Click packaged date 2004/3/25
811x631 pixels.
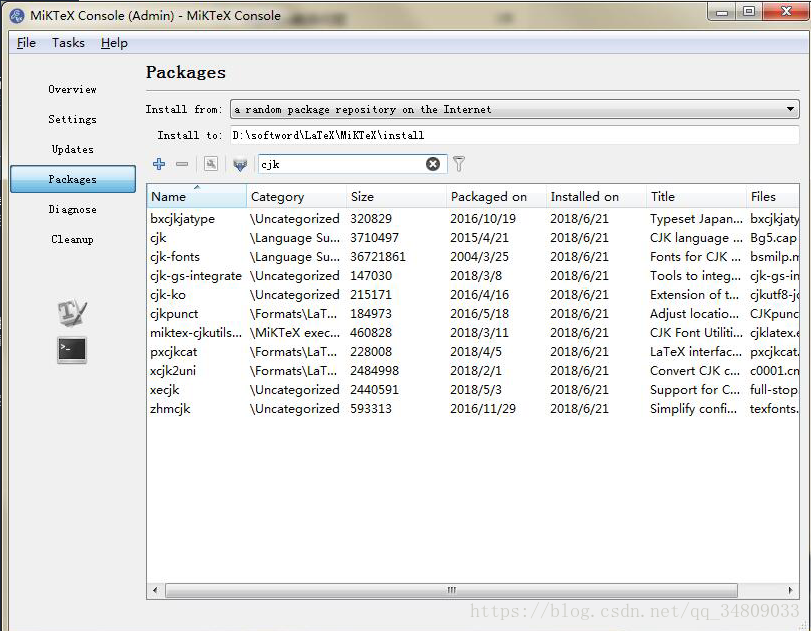tap(479, 257)
